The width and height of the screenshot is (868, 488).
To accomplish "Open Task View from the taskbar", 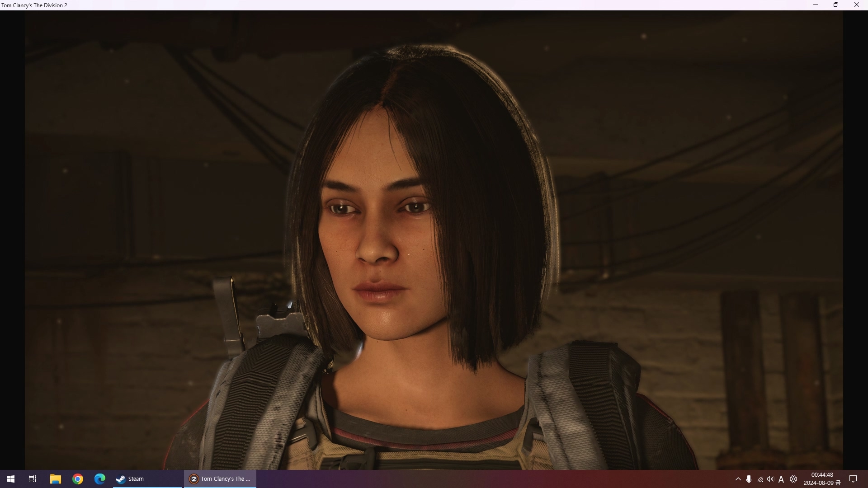I will click(33, 479).
